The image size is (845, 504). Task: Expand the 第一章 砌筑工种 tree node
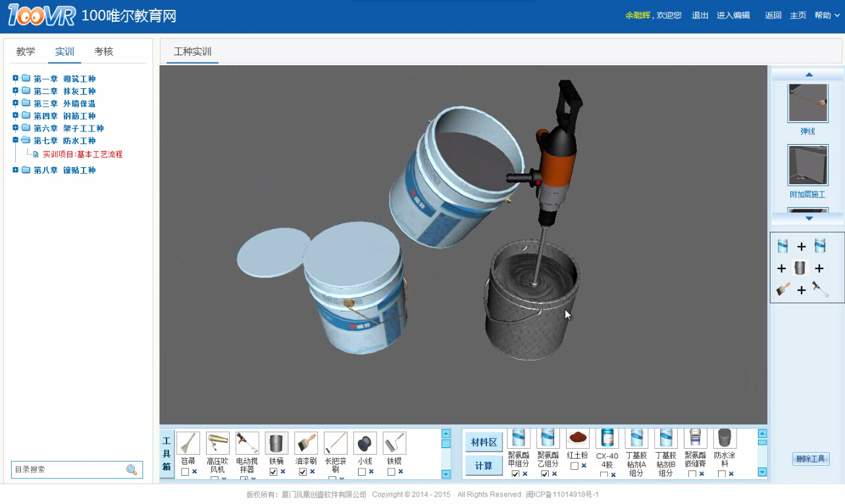pyautogui.click(x=16, y=78)
